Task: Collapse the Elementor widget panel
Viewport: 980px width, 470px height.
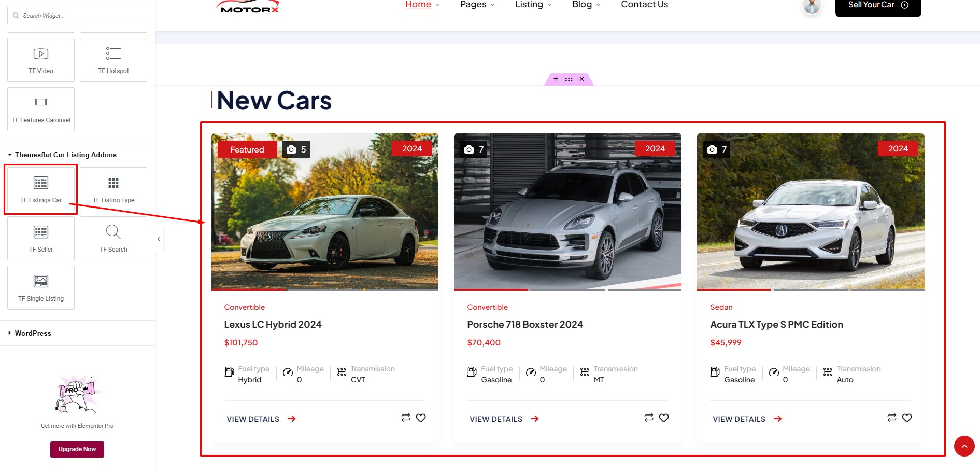Action: tap(159, 239)
